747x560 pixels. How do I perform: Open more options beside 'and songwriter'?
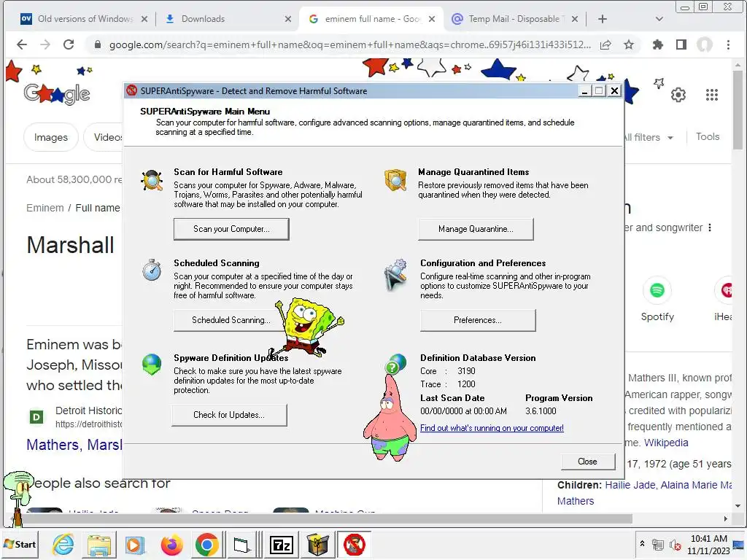710,227
